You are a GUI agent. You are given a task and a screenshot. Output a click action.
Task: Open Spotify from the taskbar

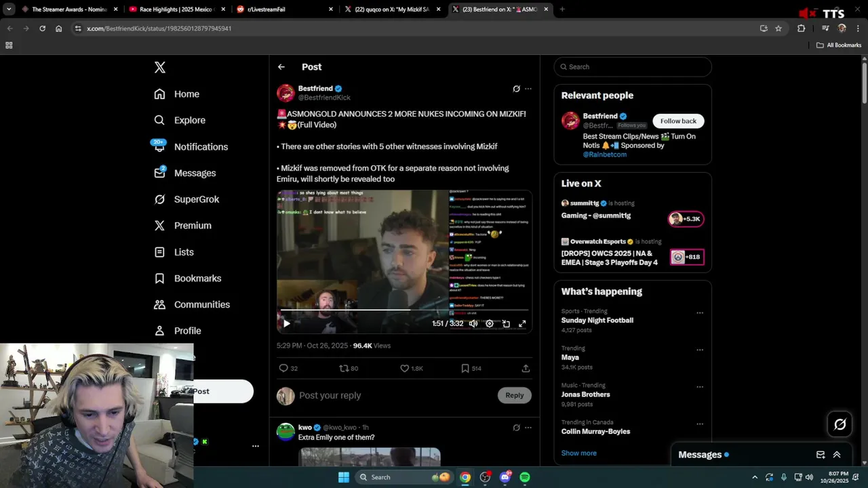point(525,477)
